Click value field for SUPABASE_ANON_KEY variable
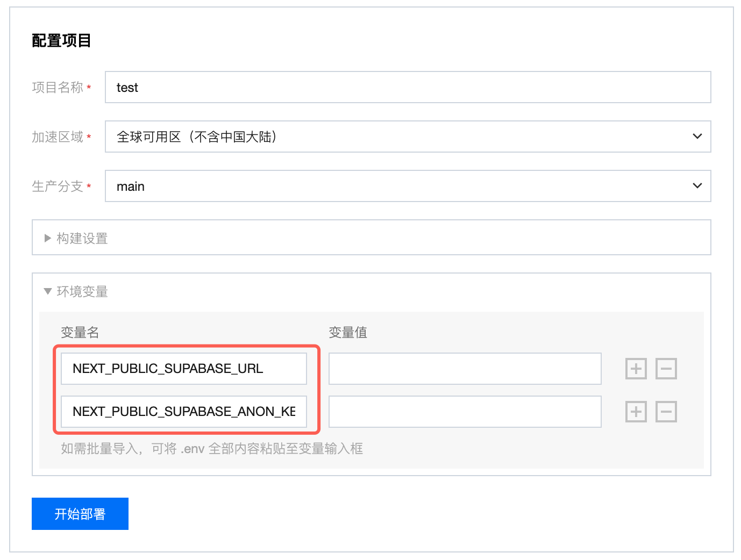Image resolution: width=741 pixels, height=560 pixels. (x=465, y=412)
